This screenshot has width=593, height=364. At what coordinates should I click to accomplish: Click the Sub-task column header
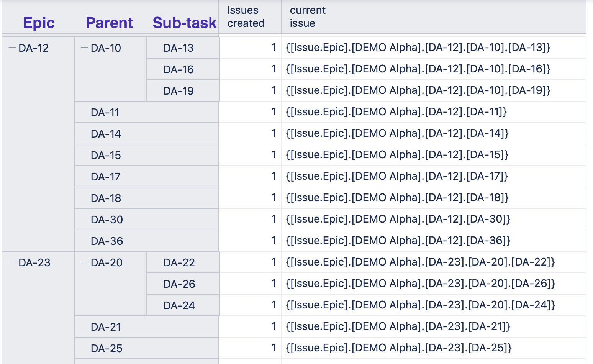tap(185, 23)
